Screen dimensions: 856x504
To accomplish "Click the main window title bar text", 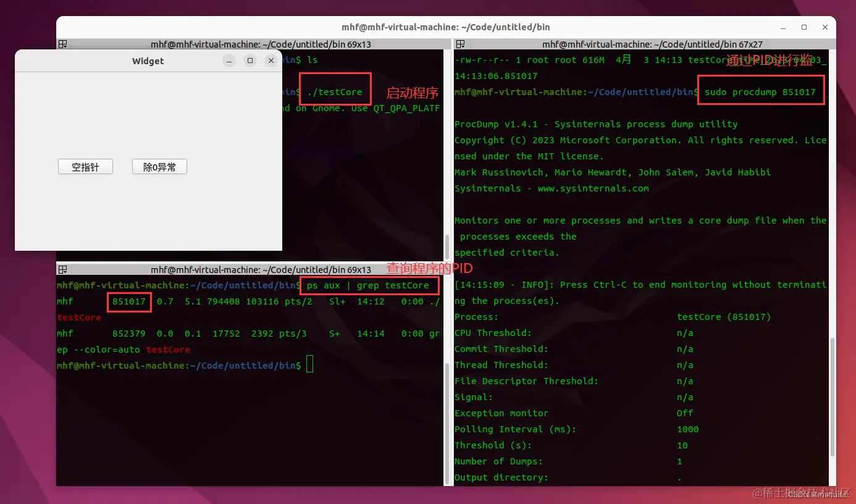I will point(446,27).
